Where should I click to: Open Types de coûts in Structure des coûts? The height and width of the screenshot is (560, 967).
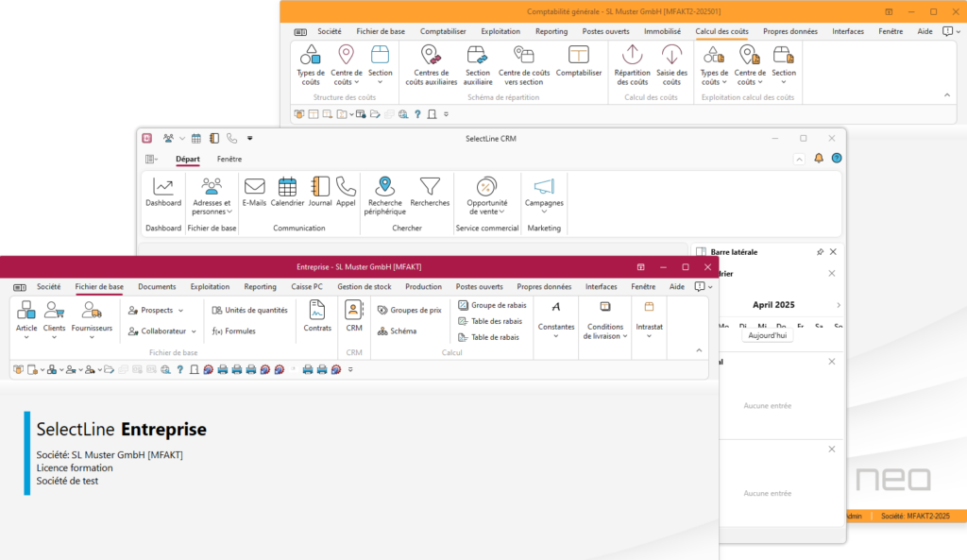tap(310, 65)
